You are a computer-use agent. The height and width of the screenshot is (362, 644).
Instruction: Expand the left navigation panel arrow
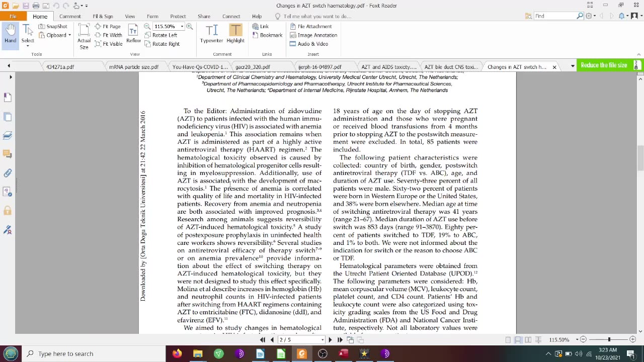click(x=11, y=77)
